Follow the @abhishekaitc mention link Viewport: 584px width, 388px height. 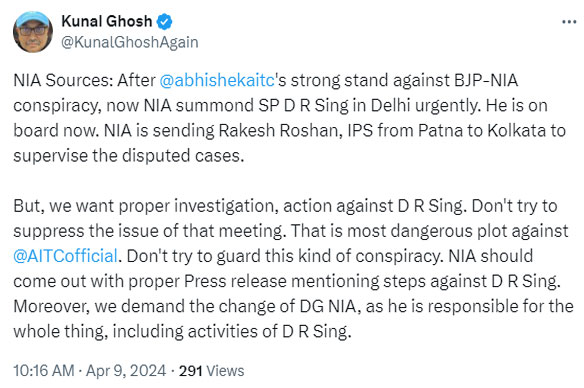tap(217, 80)
